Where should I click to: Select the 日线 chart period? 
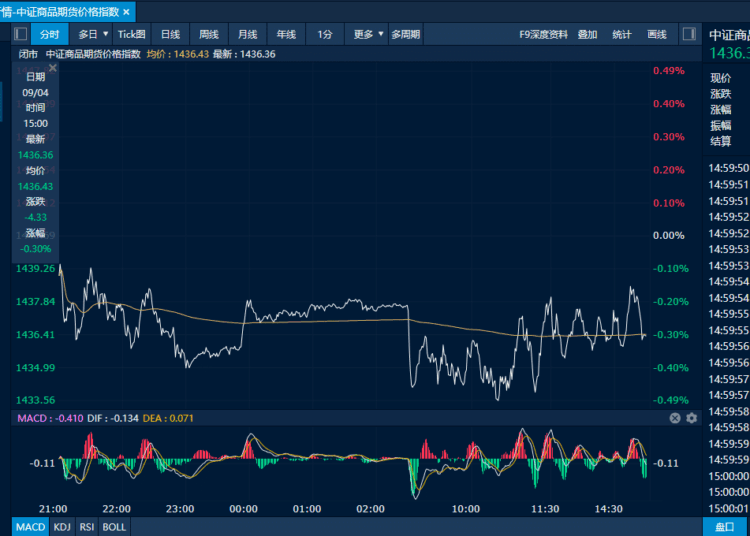pyautogui.click(x=170, y=34)
